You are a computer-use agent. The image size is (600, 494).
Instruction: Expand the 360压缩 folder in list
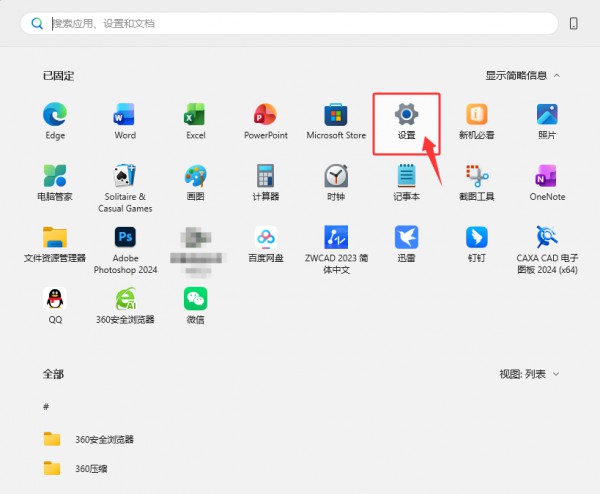pos(75,468)
